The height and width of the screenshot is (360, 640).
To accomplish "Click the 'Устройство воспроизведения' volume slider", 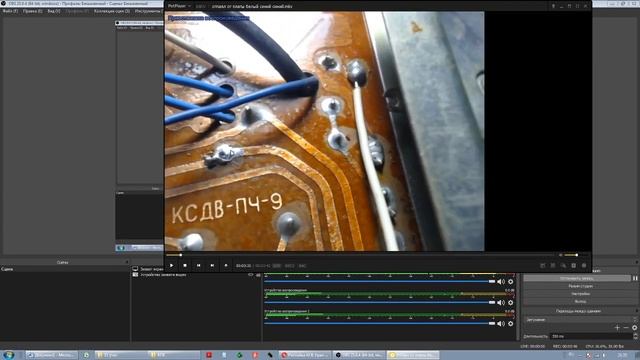I will (x=380, y=302).
